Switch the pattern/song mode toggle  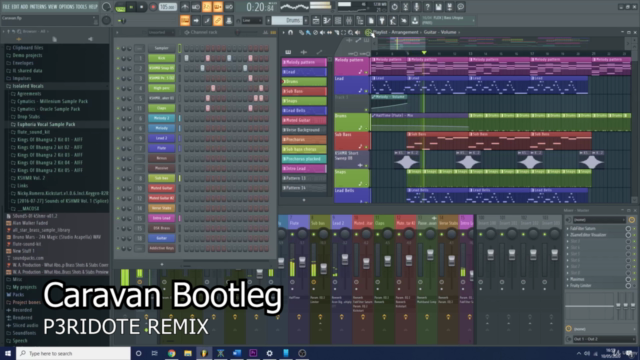pos(120,7)
